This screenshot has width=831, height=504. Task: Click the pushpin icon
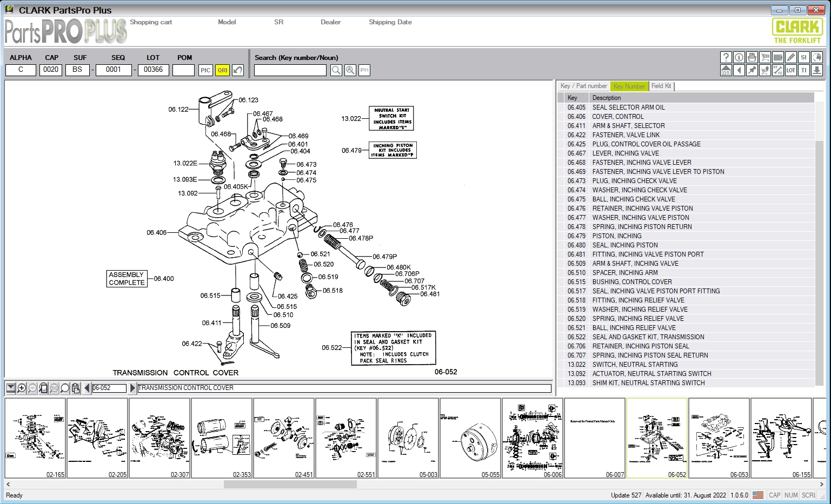tap(752, 70)
